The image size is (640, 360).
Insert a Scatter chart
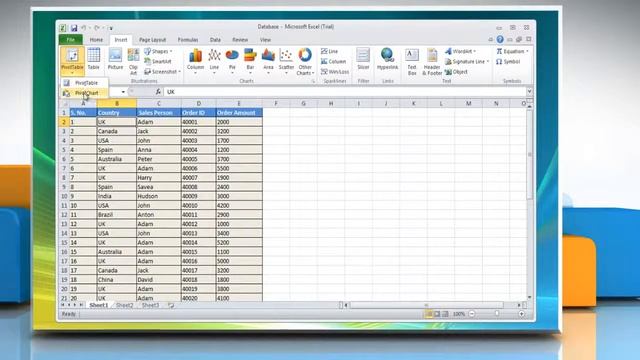click(286, 61)
